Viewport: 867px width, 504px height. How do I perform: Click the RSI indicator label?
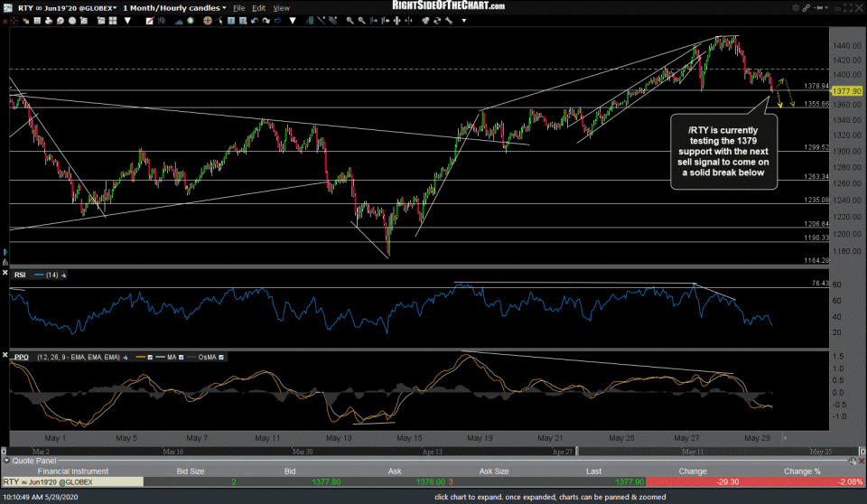(x=22, y=274)
